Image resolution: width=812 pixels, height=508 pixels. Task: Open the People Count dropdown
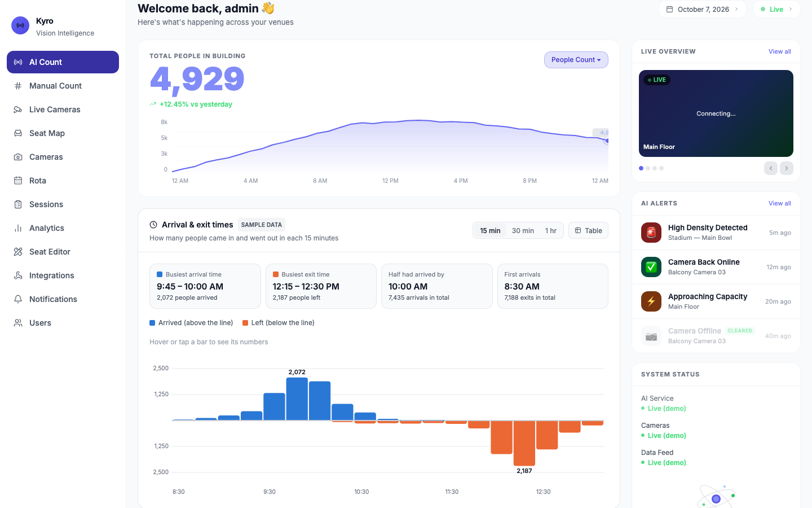[576, 60]
